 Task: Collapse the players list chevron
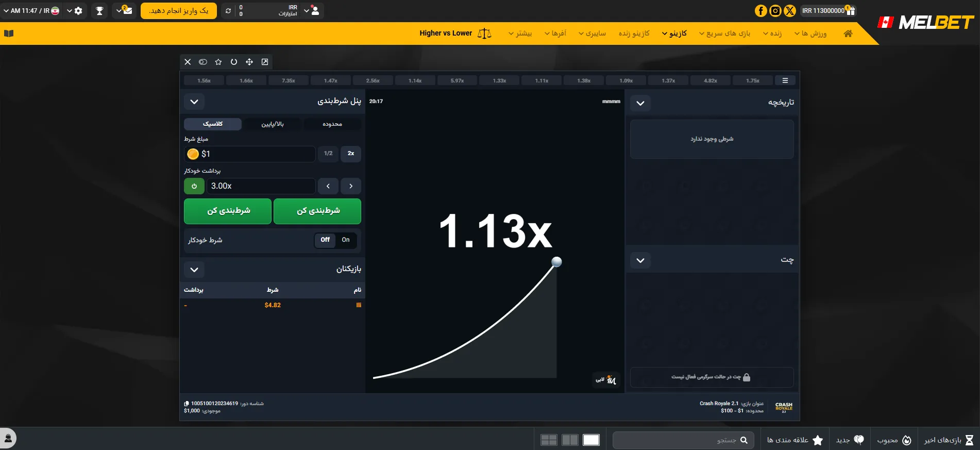(x=194, y=270)
